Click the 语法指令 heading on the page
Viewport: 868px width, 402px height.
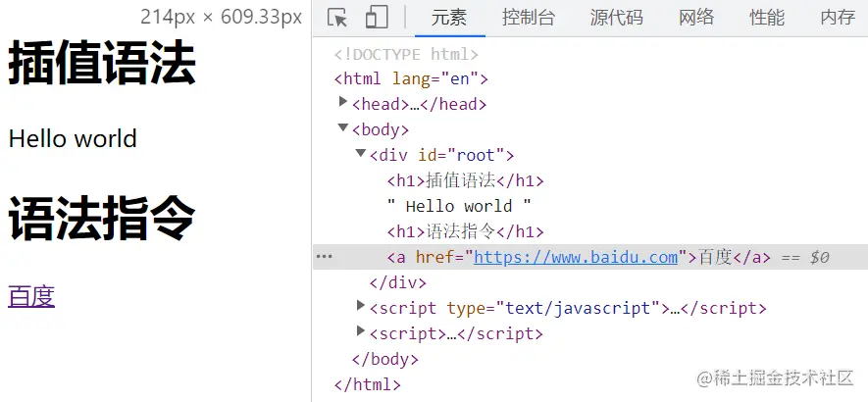tap(102, 220)
